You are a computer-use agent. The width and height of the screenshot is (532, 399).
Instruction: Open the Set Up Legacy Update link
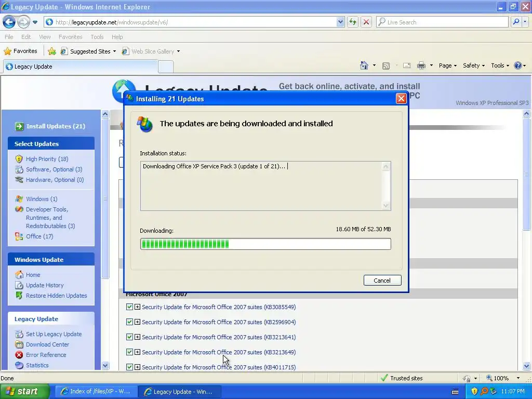(54, 334)
